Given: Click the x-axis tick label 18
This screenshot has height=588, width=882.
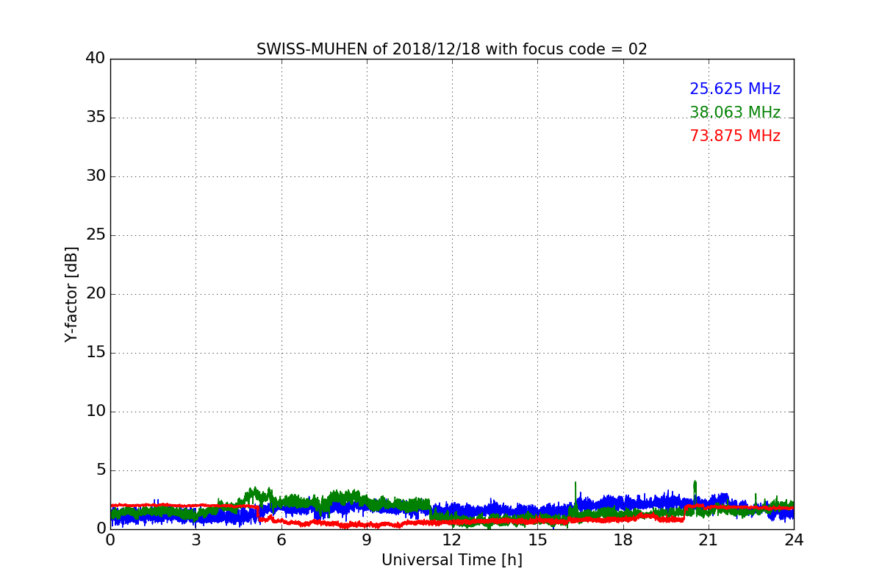Looking at the screenshot, I should 623,539.
